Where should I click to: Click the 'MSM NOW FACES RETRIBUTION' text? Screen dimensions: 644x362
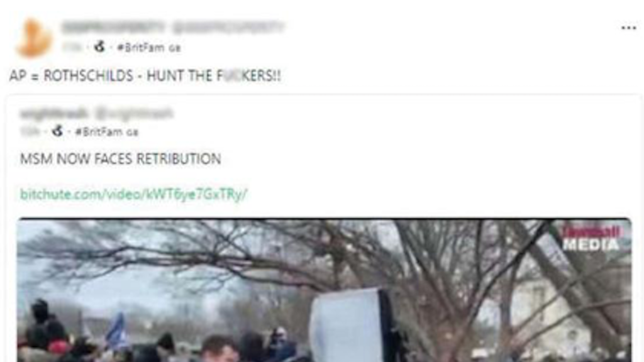[120, 159]
